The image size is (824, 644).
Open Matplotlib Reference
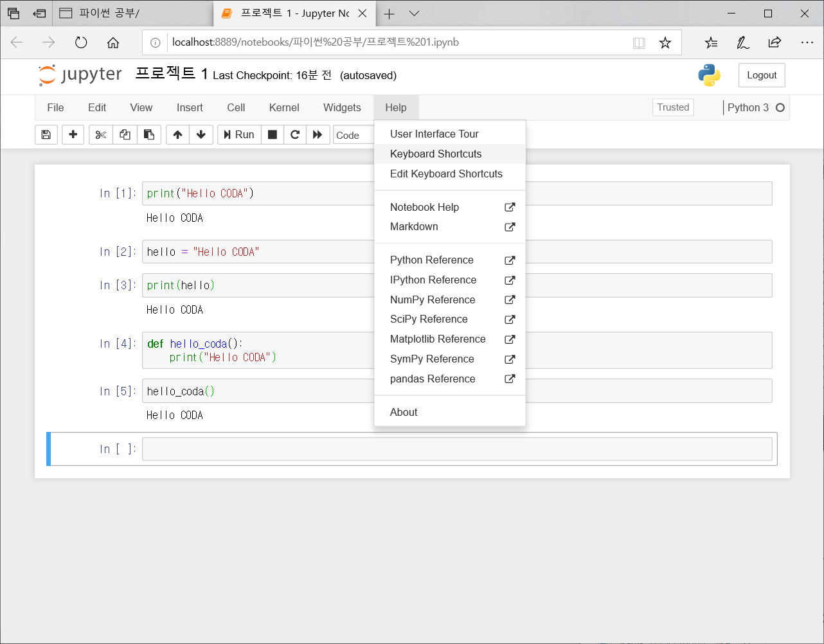click(x=450, y=339)
